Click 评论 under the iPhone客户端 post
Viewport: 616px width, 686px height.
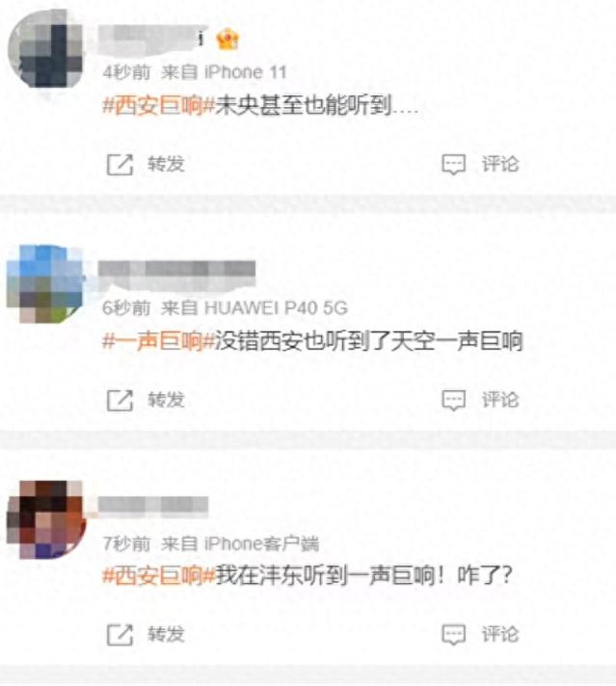point(500,634)
